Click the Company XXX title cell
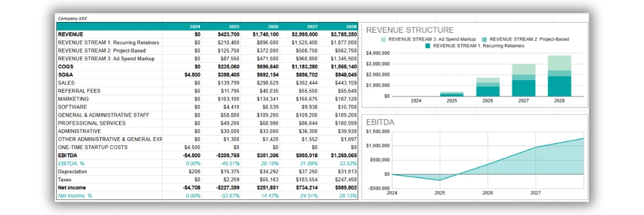644x215 pixels. tap(72, 18)
